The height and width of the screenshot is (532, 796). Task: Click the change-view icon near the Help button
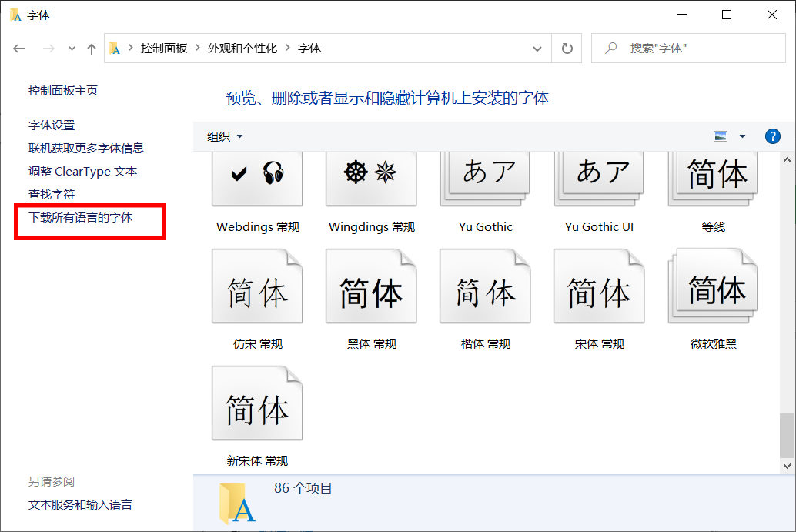[x=721, y=136]
